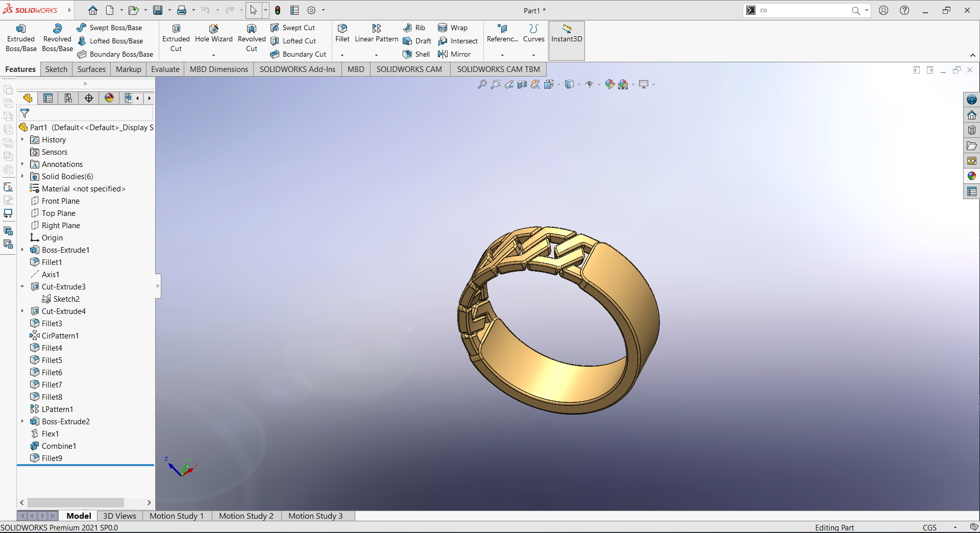The width and height of the screenshot is (980, 533).
Task: Expand the Annotations tree node
Action: tap(22, 164)
